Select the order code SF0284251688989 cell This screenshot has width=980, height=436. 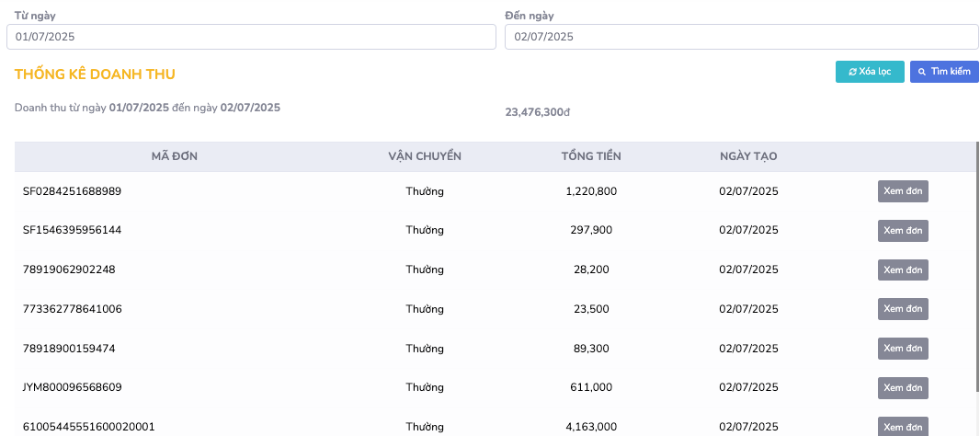pos(73,191)
